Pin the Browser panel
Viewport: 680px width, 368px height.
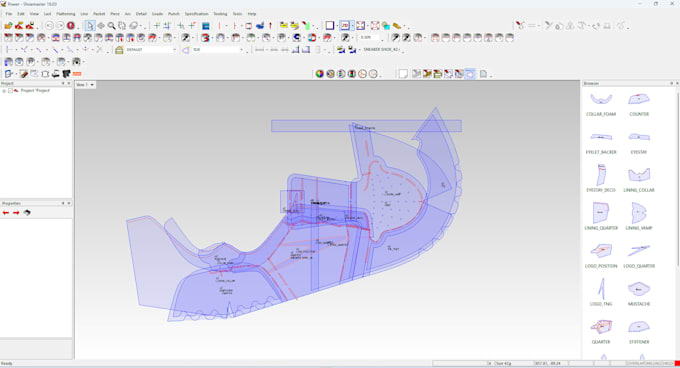[x=672, y=83]
